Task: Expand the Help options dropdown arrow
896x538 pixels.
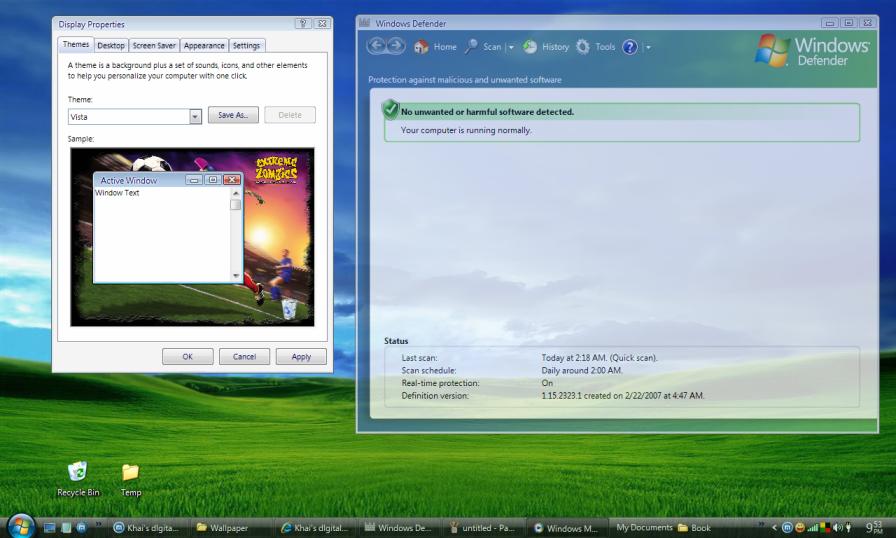Action: (x=648, y=47)
